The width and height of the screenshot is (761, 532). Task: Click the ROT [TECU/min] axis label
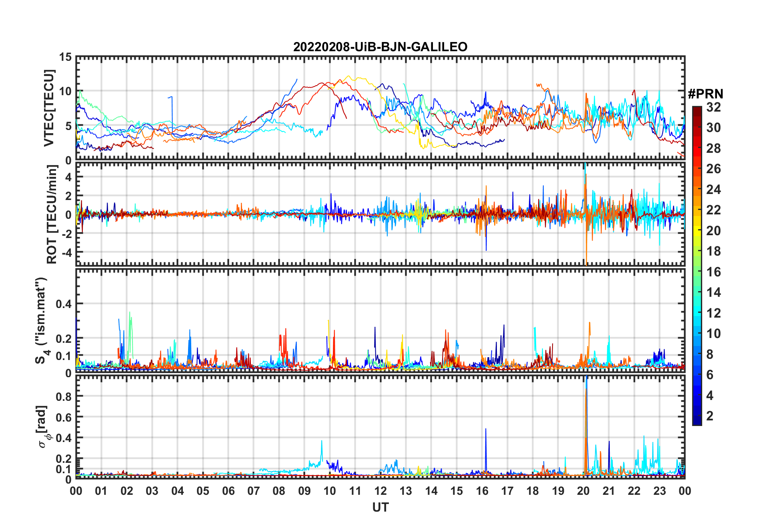(52, 214)
